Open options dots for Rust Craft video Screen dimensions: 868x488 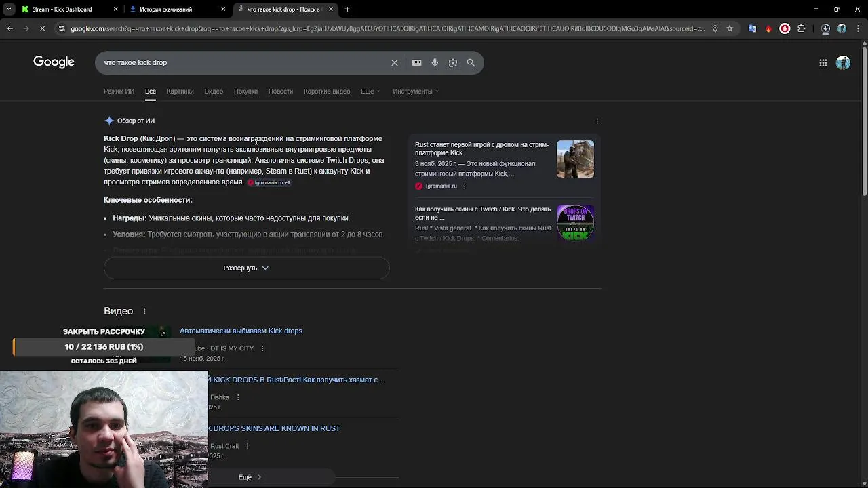248,446
